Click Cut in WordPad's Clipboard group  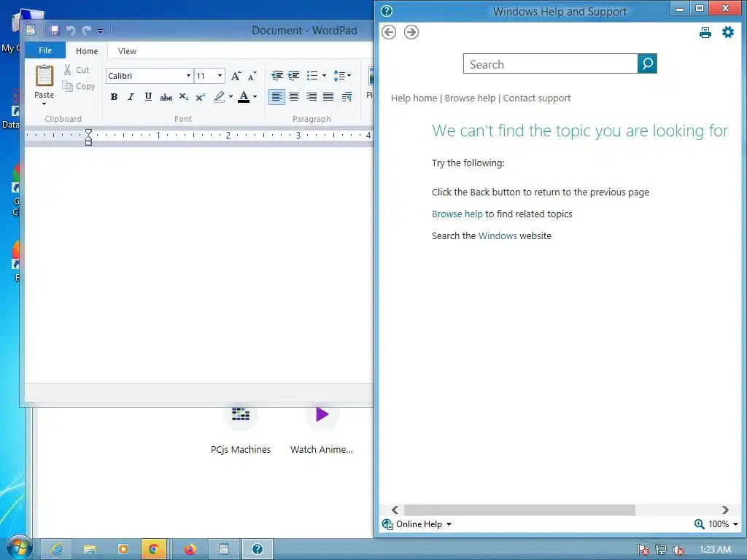[77, 70]
